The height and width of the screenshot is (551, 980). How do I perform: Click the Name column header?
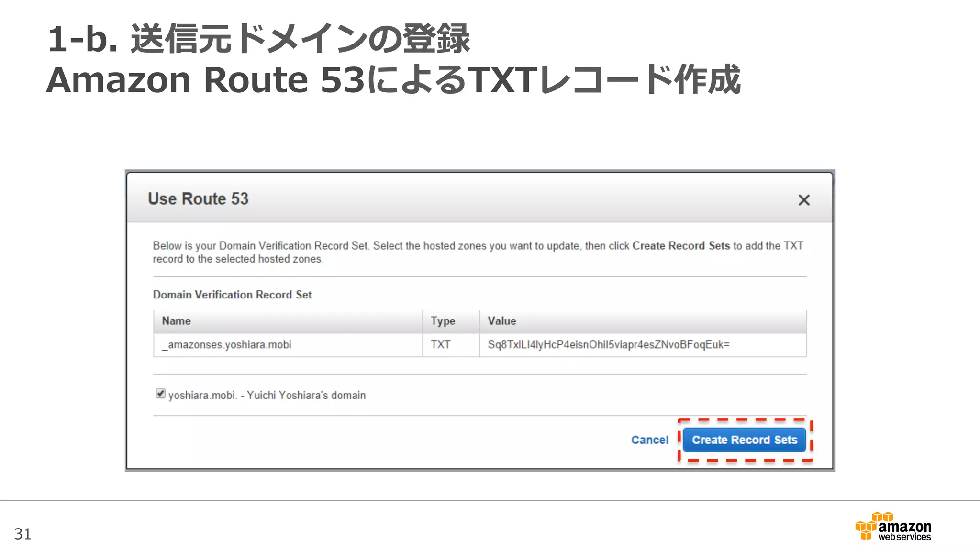(x=288, y=321)
